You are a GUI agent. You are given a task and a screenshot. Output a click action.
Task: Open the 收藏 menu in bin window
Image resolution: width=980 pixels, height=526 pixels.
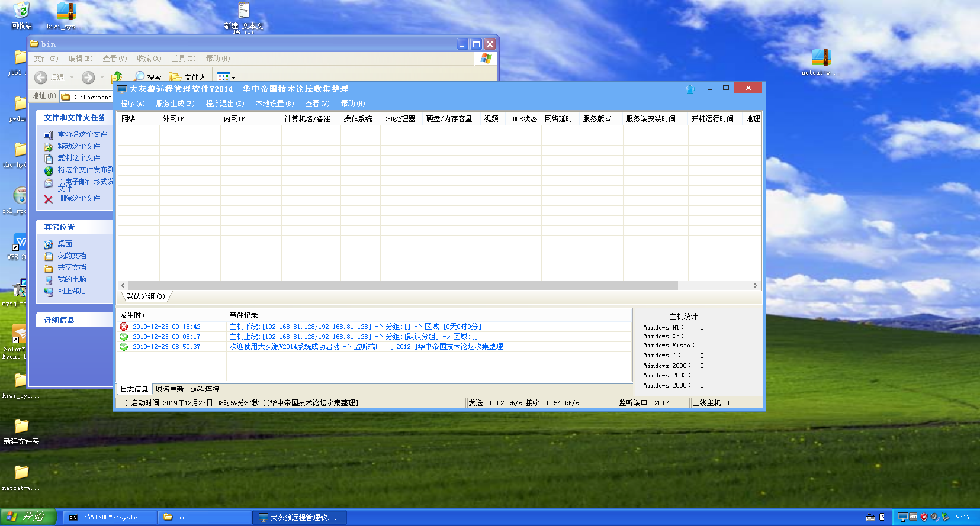149,59
